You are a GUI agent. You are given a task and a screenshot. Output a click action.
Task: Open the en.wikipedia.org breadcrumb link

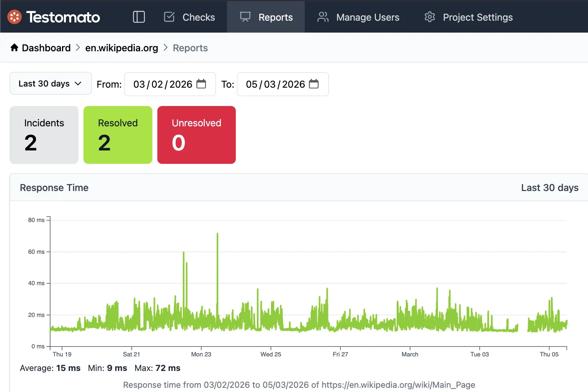coord(121,47)
